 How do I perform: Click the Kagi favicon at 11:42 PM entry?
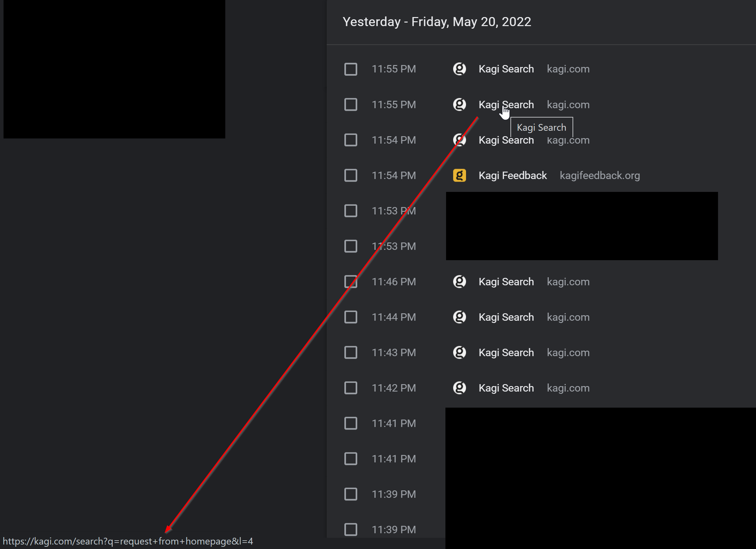tap(459, 388)
